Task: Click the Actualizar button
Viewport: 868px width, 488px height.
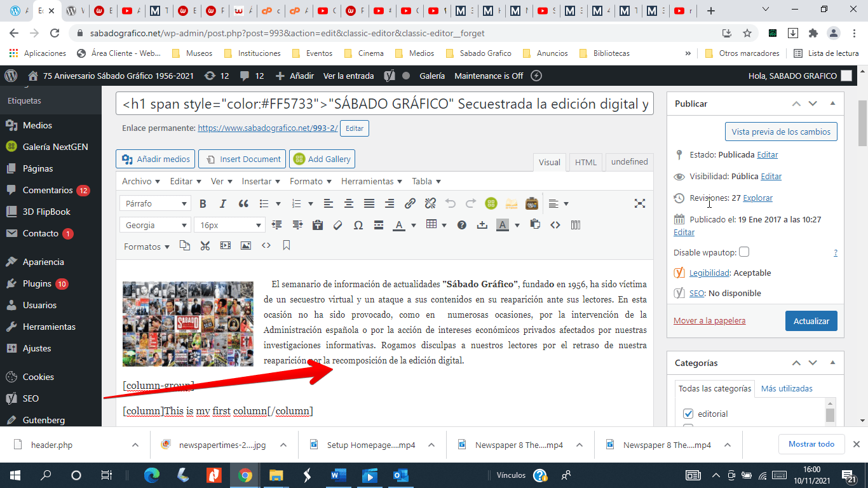Action: (x=811, y=321)
